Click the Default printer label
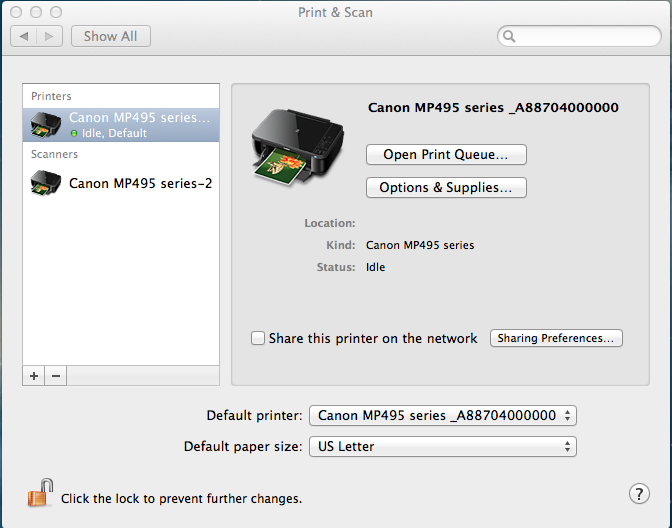This screenshot has height=528, width=672. (254, 415)
